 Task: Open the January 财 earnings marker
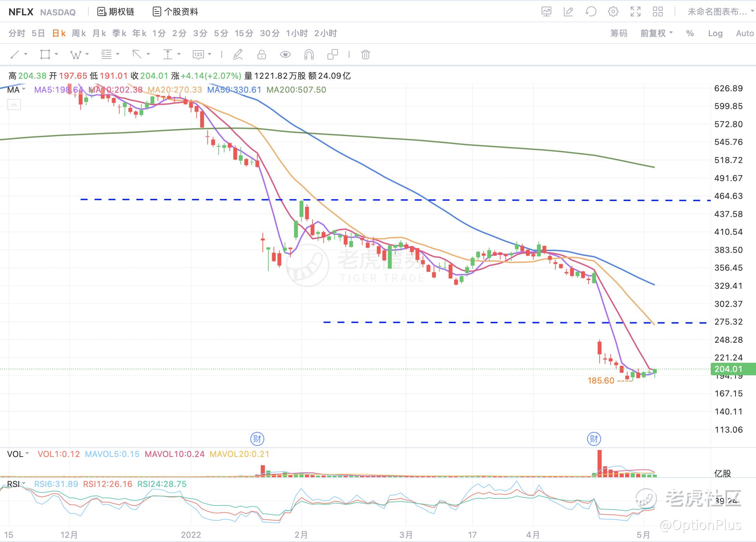point(257,439)
